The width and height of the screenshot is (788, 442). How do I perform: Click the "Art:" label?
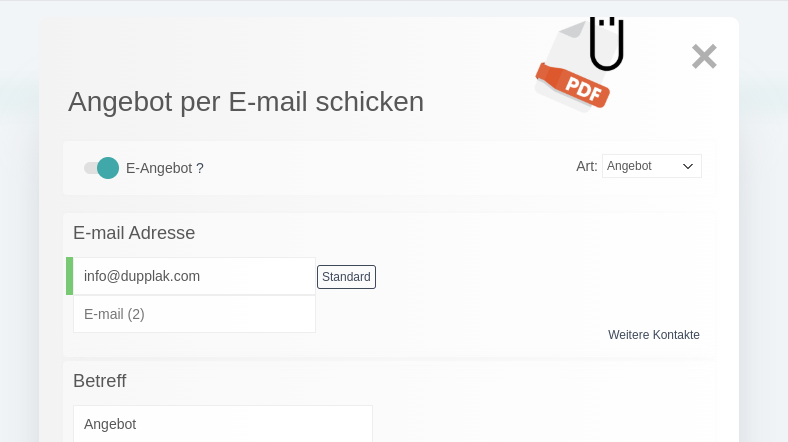(x=586, y=166)
